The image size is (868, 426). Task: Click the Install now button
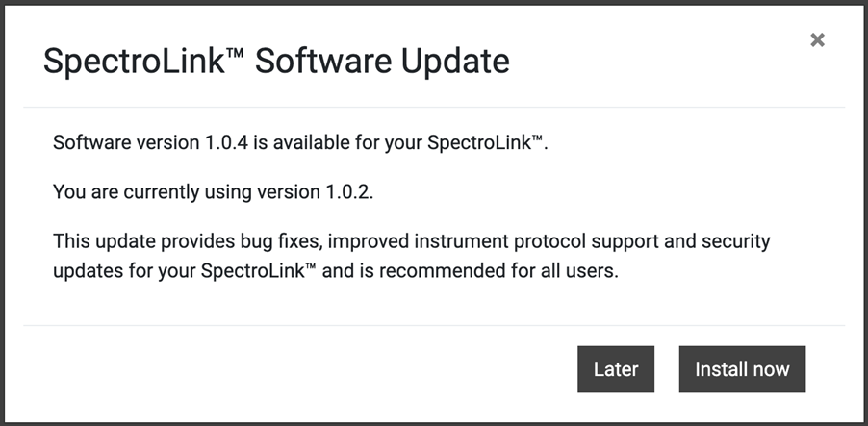tap(742, 369)
